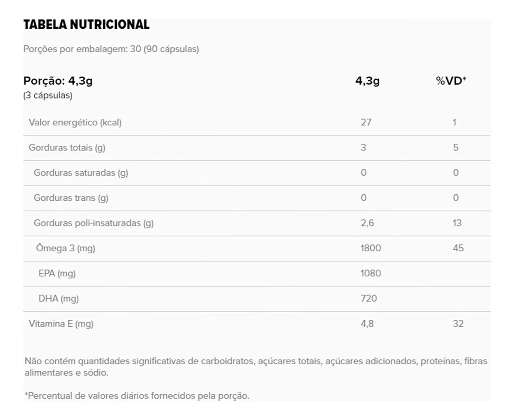This screenshot has width=514, height=420.
Task: Click the Gorduras saturadas (g) label
Action: [x=81, y=173]
